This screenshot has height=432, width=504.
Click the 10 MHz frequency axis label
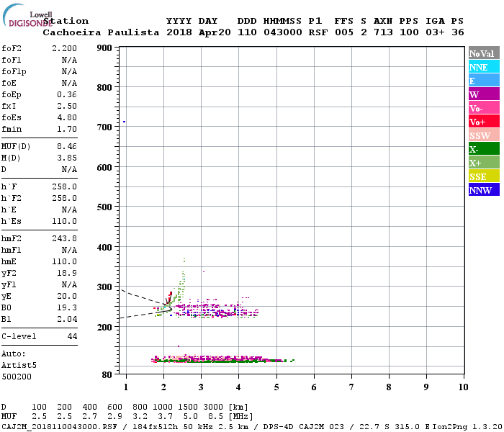(463, 387)
